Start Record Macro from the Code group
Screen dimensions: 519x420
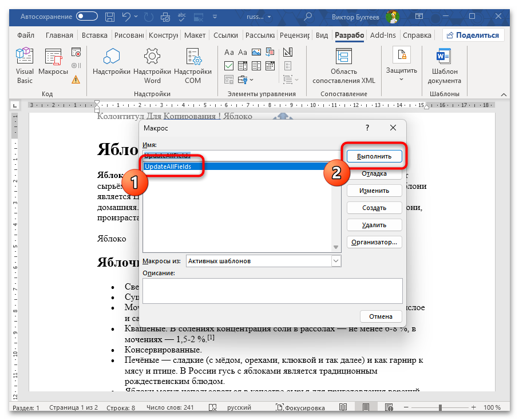tap(76, 52)
